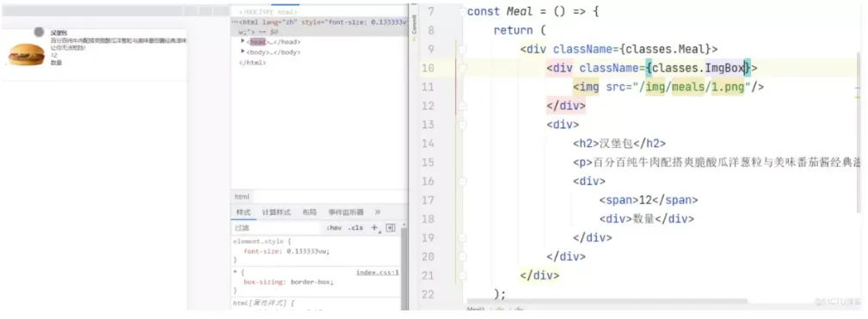Viewport: 868px width, 319px height.
Task: Click classes.Meal in the editor
Action: (x=666, y=49)
